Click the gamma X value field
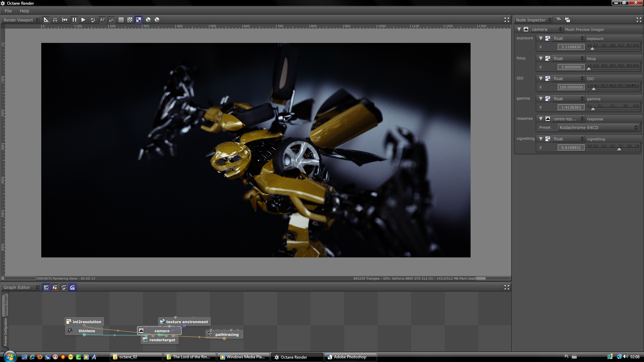644x362 pixels. pos(571,107)
